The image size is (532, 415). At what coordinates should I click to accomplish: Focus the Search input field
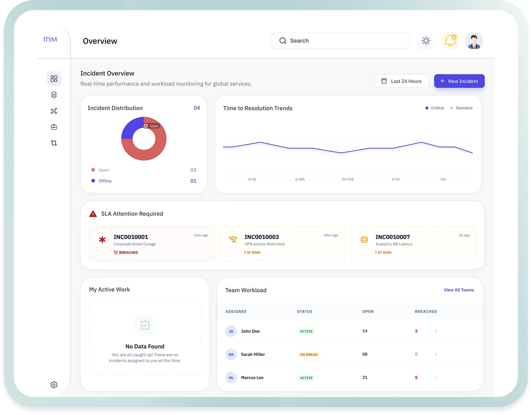pyautogui.click(x=340, y=41)
